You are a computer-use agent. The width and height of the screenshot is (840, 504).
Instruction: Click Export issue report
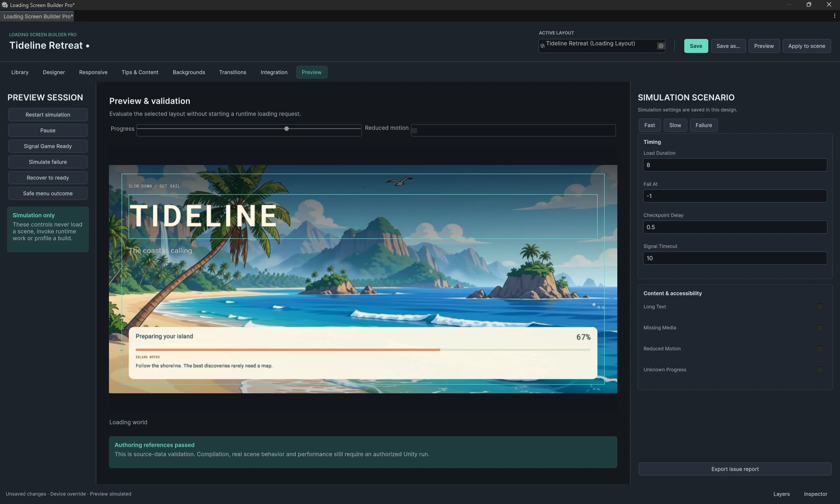click(x=735, y=469)
